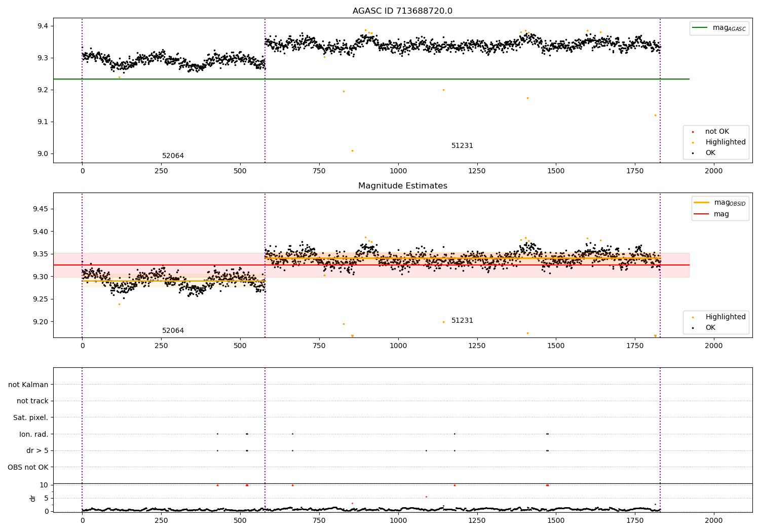The width and height of the screenshot is (760, 532).
Task: Click the 9.0 tick on the top plot
Action: coord(43,154)
